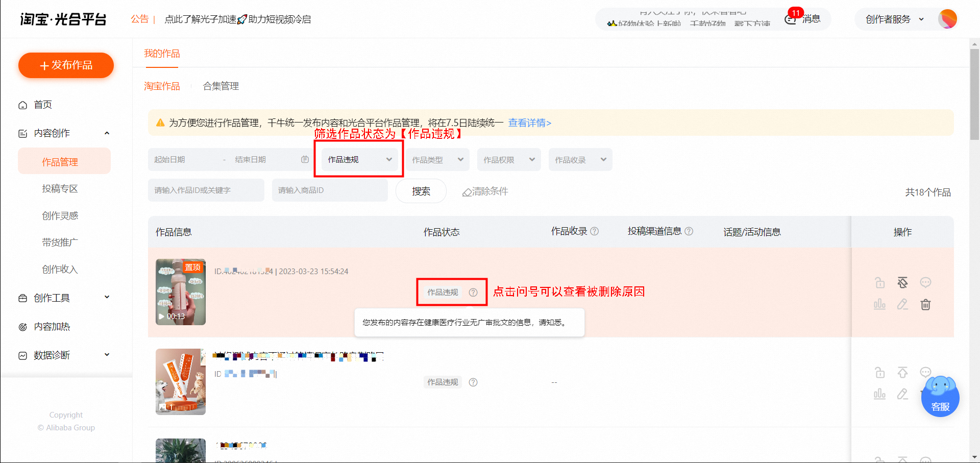Open 内容加热 in the sidebar
980x463 pixels.
52,327
